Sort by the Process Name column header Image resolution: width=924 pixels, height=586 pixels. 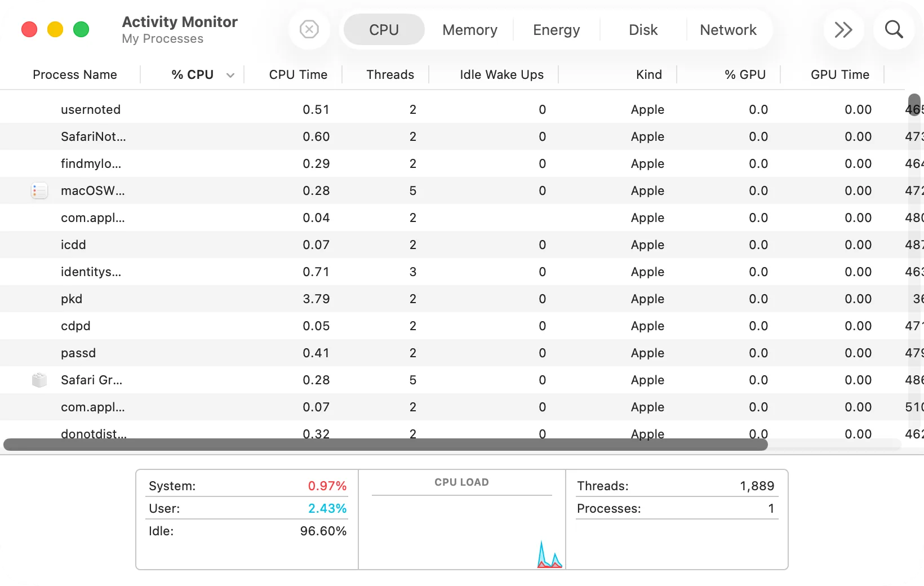click(x=75, y=74)
